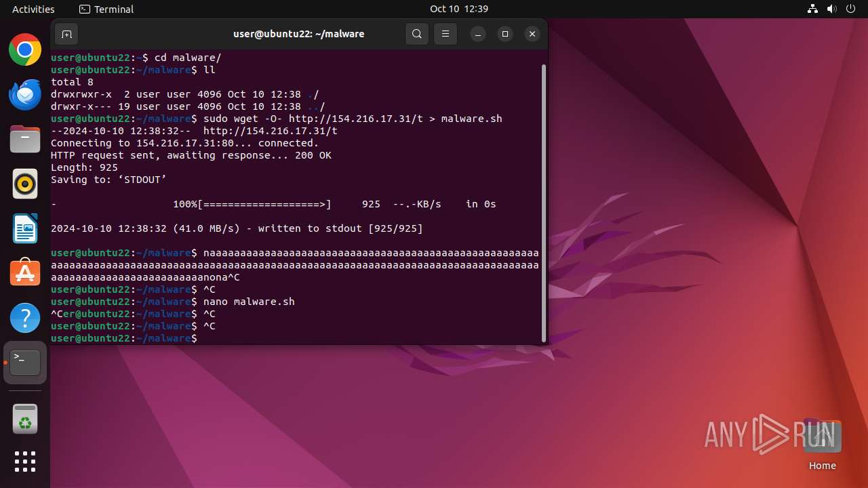Screen dimensions: 868x488
Task: Click 'Connecting to 154.216.17.31:80' line
Action: [184, 143]
